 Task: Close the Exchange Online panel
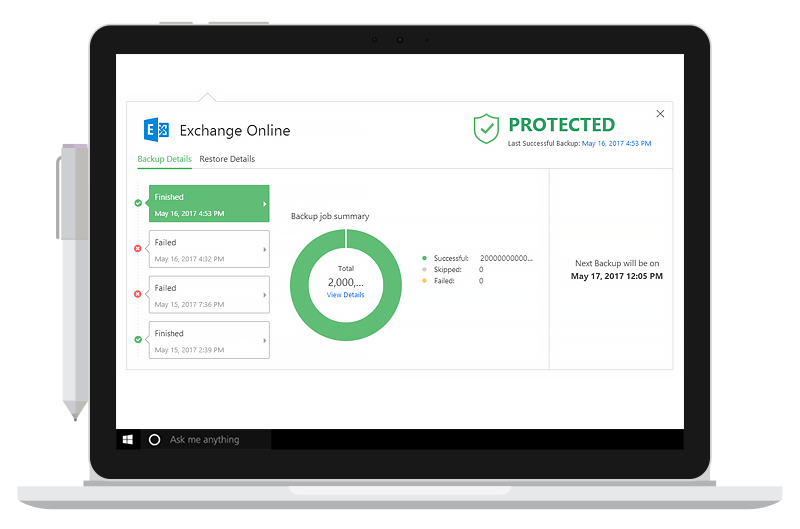(660, 114)
